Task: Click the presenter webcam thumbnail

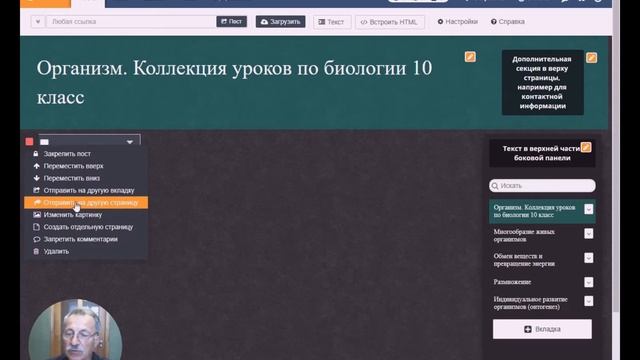Action: [x=75, y=330]
